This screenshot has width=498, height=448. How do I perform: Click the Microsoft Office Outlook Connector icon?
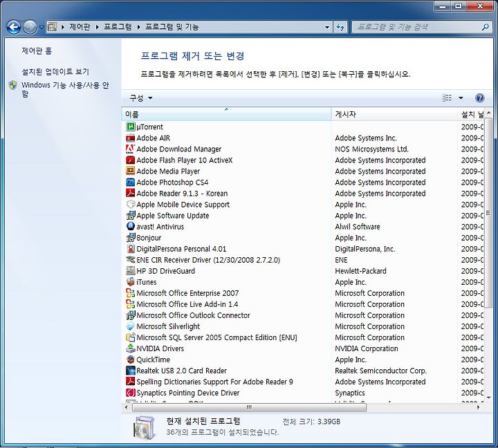(x=131, y=315)
